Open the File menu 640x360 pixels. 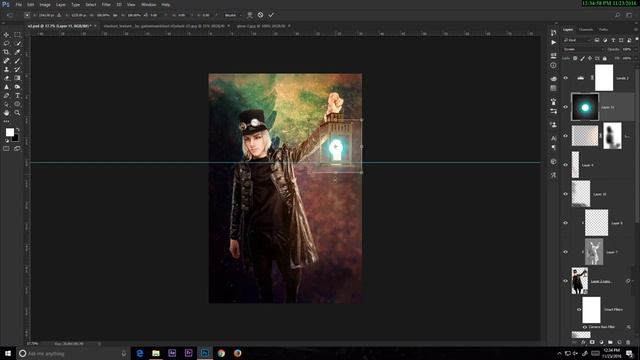coord(18,4)
